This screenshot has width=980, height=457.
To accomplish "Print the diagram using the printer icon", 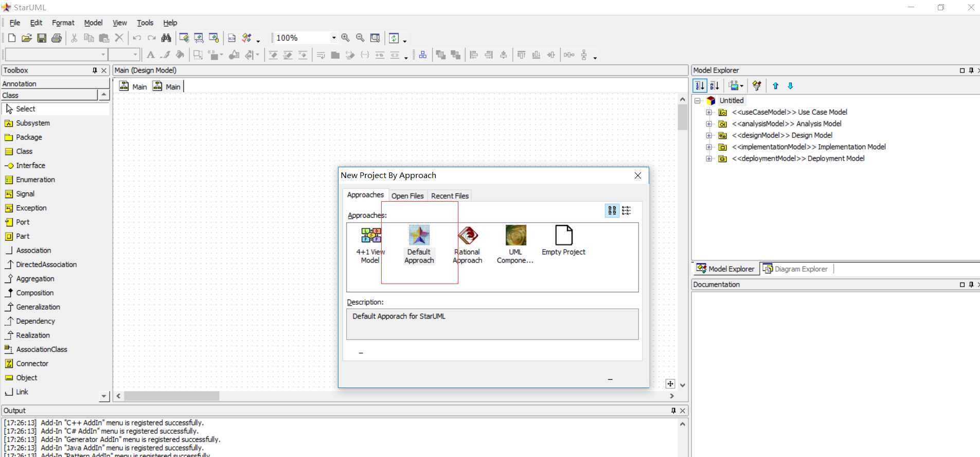I will pos(57,38).
